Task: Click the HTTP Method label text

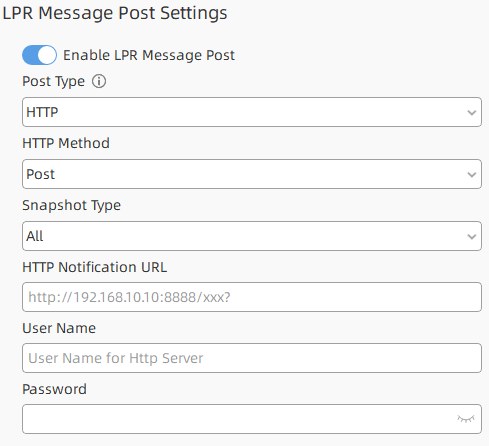Action: pyautogui.click(x=66, y=143)
